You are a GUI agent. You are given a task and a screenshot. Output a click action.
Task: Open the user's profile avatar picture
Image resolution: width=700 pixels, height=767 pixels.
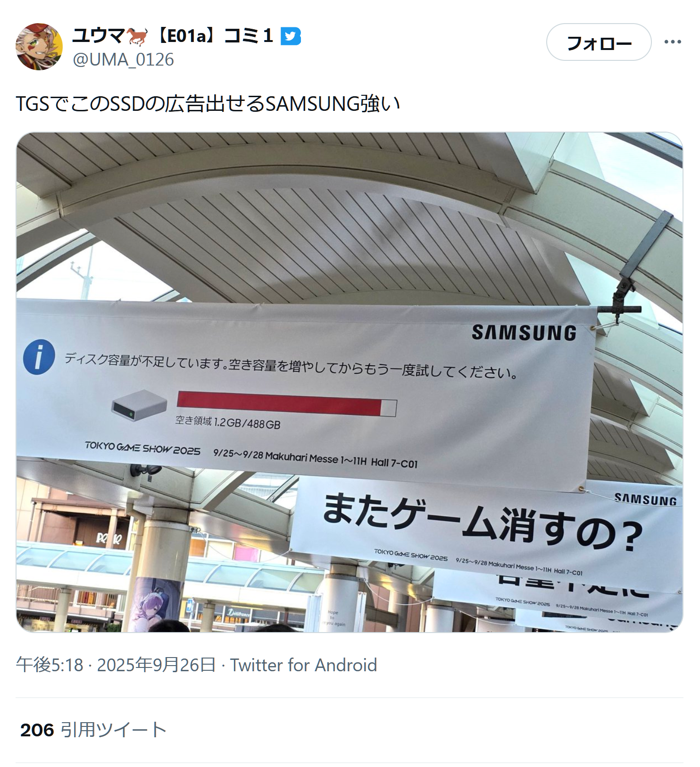[x=39, y=47]
